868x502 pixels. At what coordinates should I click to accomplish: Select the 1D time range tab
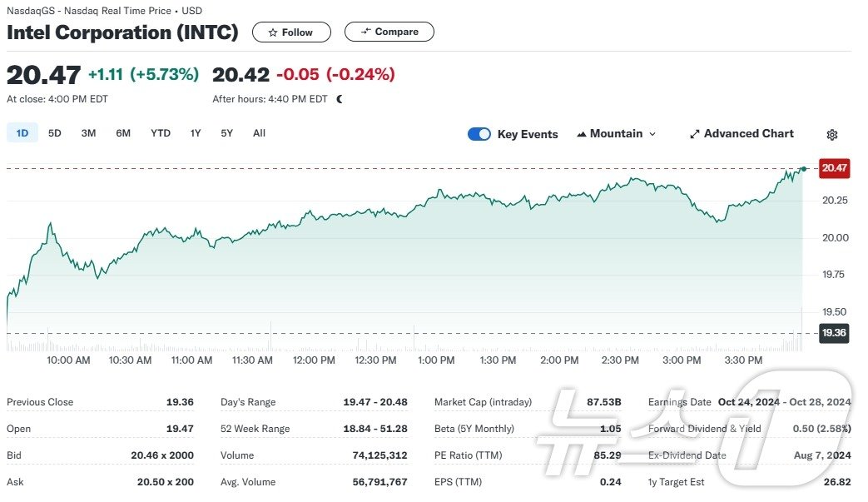point(22,133)
